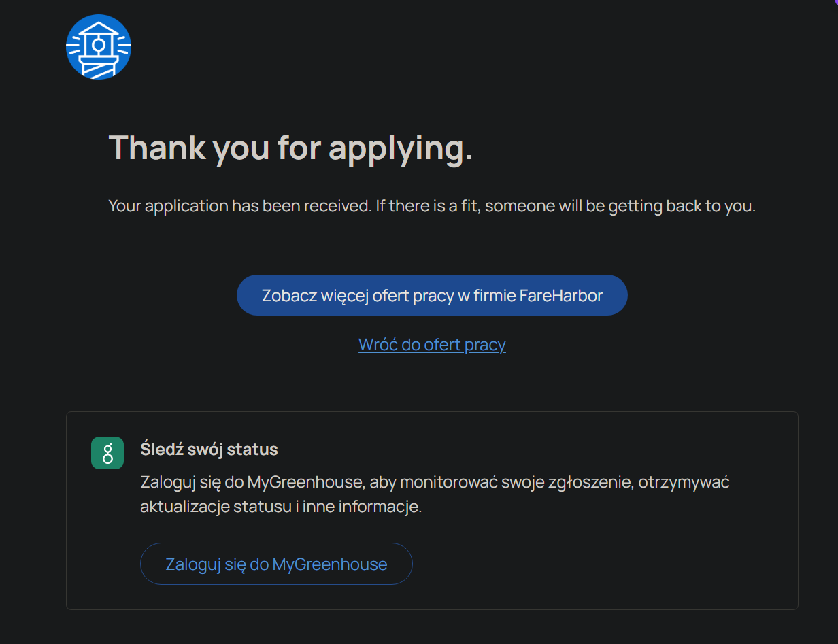
Task: Click the word "applying" in the heading
Action: pyautogui.click(x=400, y=148)
